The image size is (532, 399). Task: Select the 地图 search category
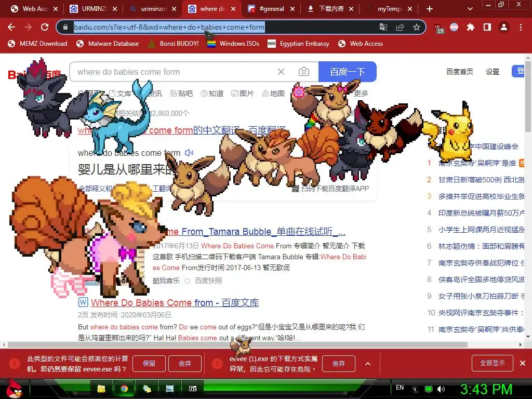(273, 94)
